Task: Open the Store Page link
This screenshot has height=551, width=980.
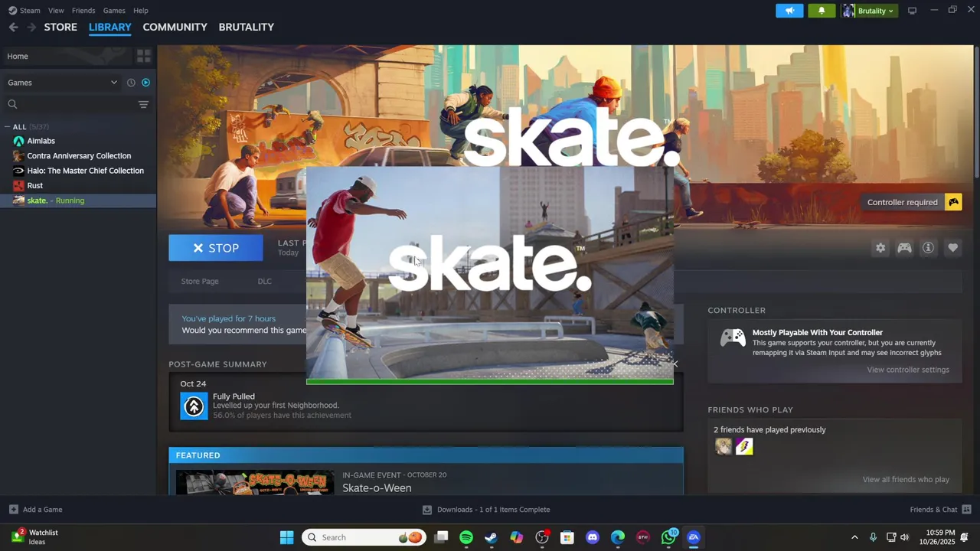Action: pyautogui.click(x=200, y=282)
